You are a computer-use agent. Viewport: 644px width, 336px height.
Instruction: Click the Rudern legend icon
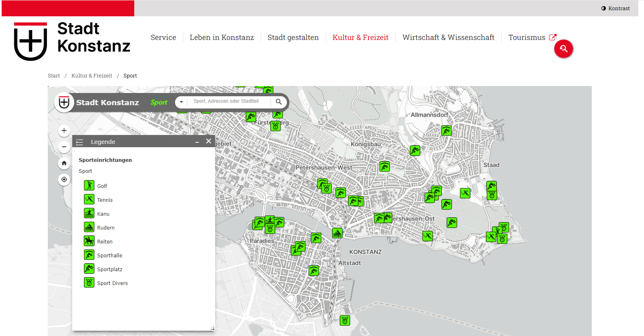[x=89, y=227]
